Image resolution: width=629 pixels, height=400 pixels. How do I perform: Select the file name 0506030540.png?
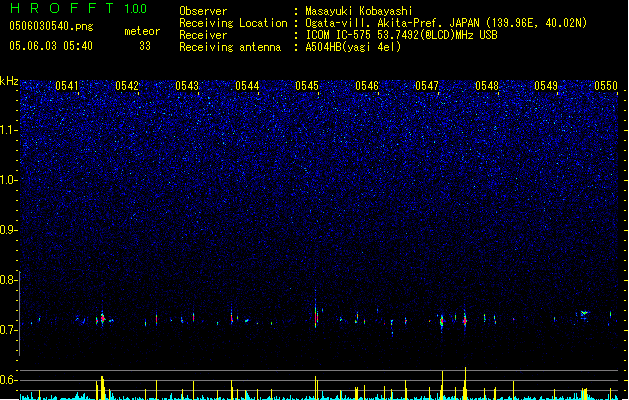[x=51, y=26]
